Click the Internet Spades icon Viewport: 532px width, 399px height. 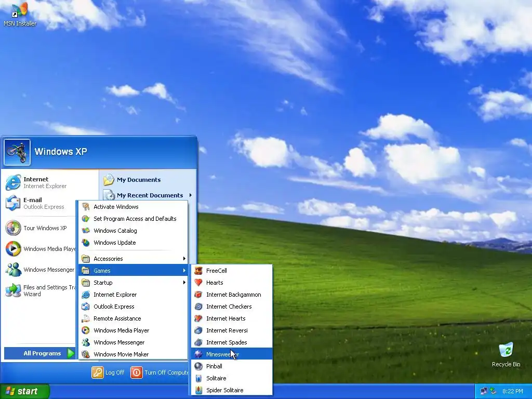198,342
